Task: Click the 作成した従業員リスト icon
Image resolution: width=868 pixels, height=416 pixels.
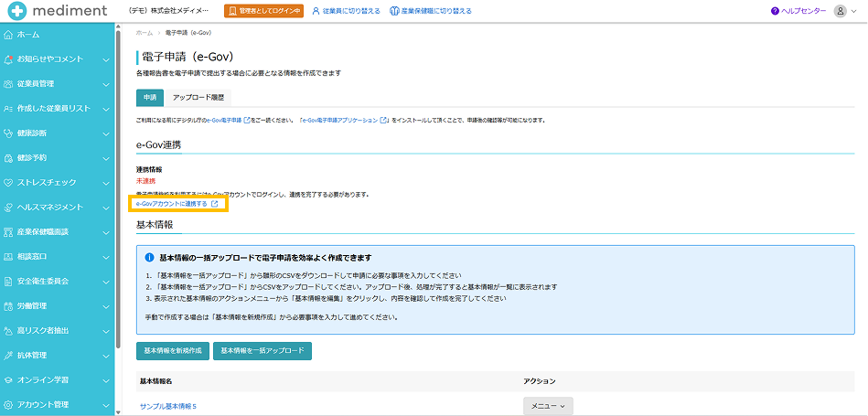Action: [7, 109]
